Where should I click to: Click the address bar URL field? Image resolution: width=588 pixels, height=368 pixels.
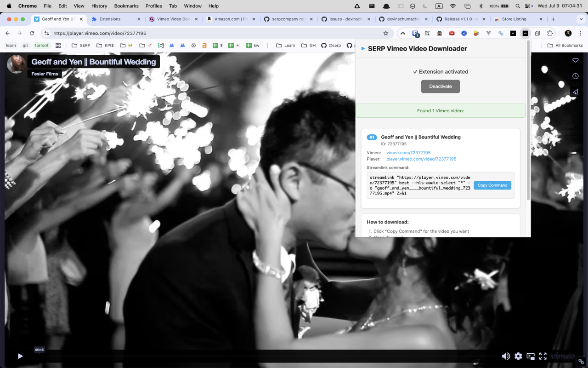tap(216, 33)
